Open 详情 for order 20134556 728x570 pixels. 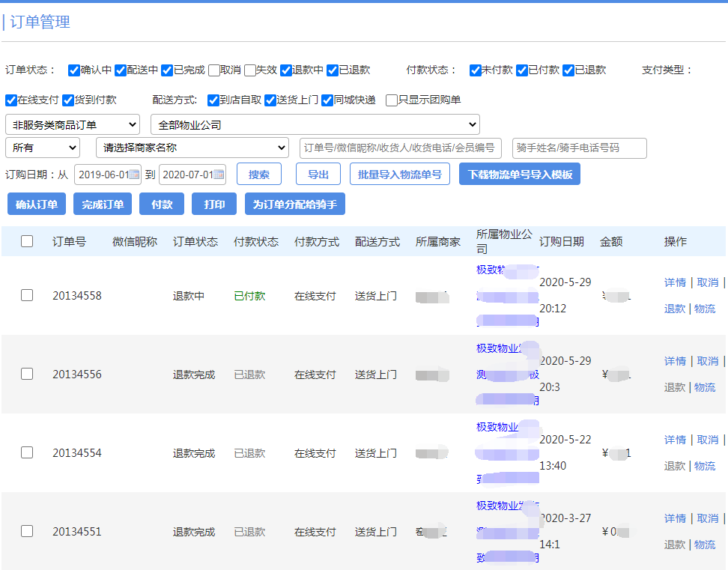tap(675, 361)
